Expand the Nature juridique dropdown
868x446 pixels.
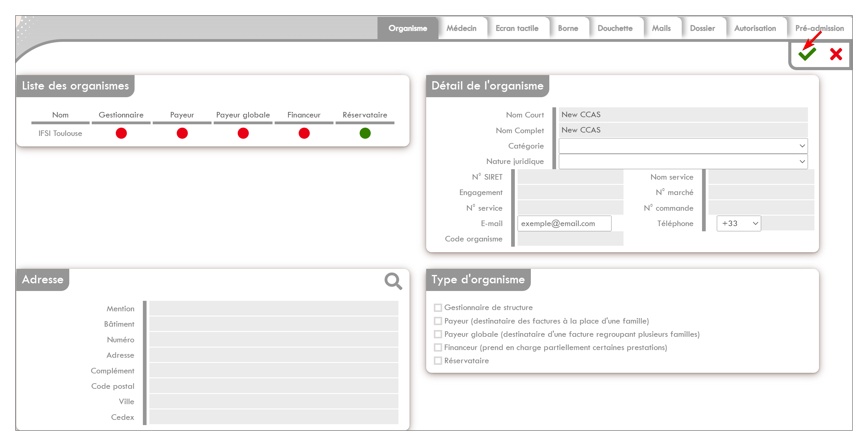pos(683,161)
